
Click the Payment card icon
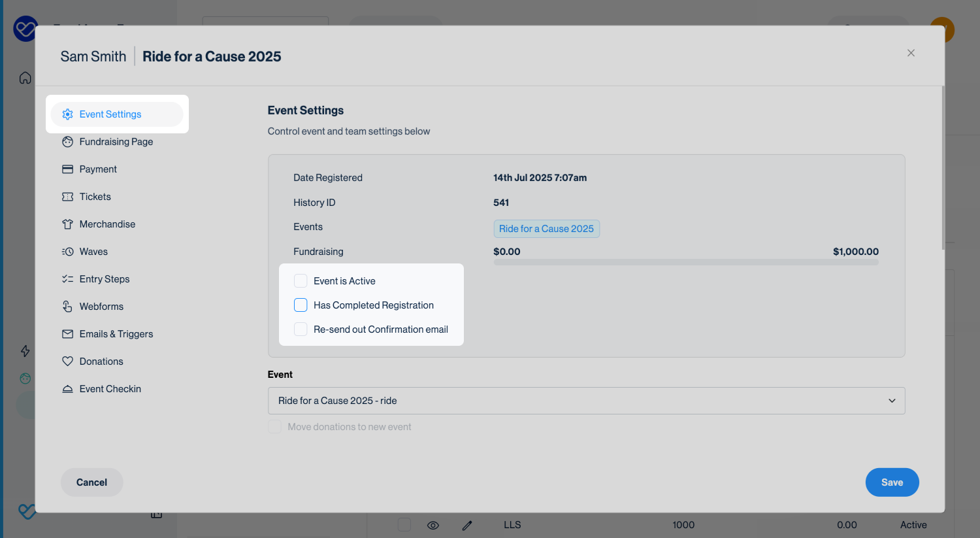pos(67,169)
